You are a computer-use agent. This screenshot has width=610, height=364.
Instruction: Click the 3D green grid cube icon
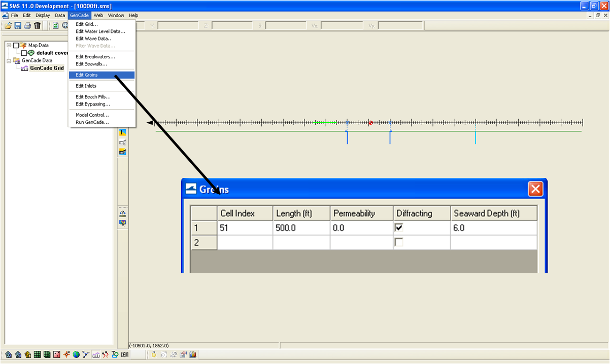point(47,355)
